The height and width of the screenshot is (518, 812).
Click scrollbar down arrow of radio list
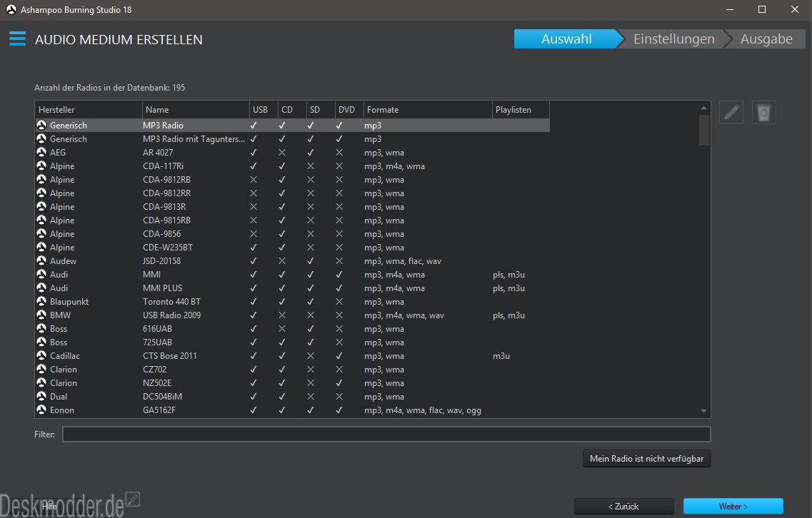[703, 411]
